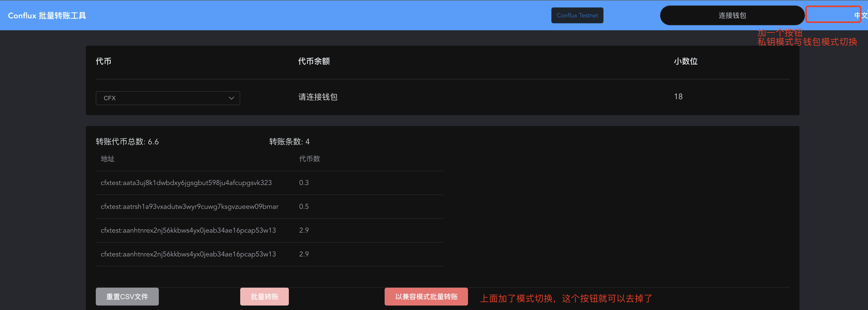This screenshot has height=310, width=868.
Task: Click the 连接钱包 wallet connect button
Action: (732, 15)
